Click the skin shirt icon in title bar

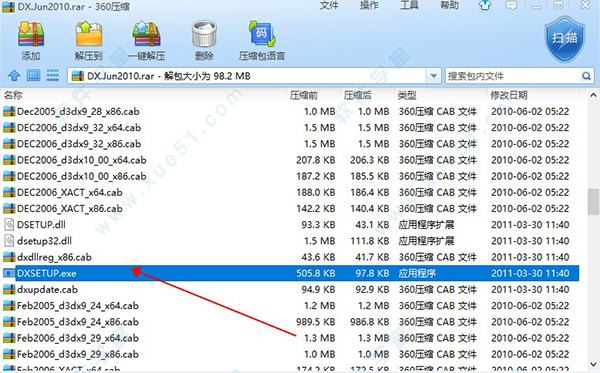(485, 5)
